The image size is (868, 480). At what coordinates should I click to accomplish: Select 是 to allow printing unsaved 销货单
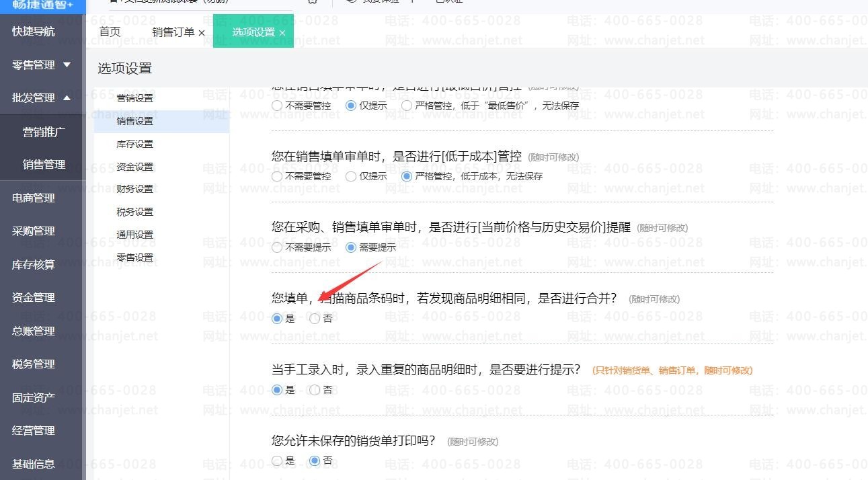(277, 461)
